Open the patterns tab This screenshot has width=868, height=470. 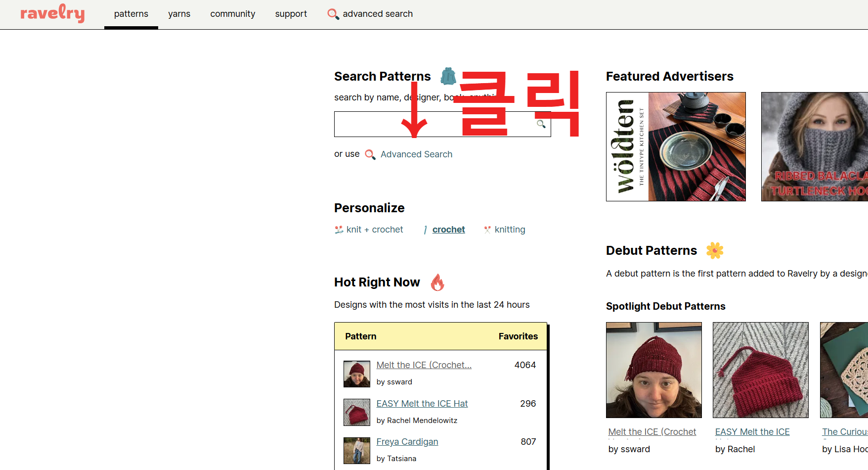(131, 14)
